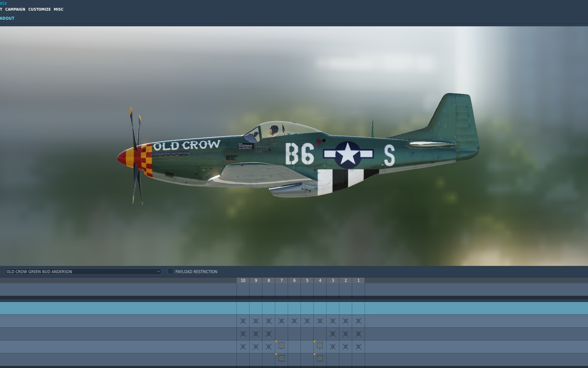Image resolution: width=588 pixels, height=368 pixels.
Task: Select bottom-row bomb icon under pylon 4
Action: click(x=320, y=358)
